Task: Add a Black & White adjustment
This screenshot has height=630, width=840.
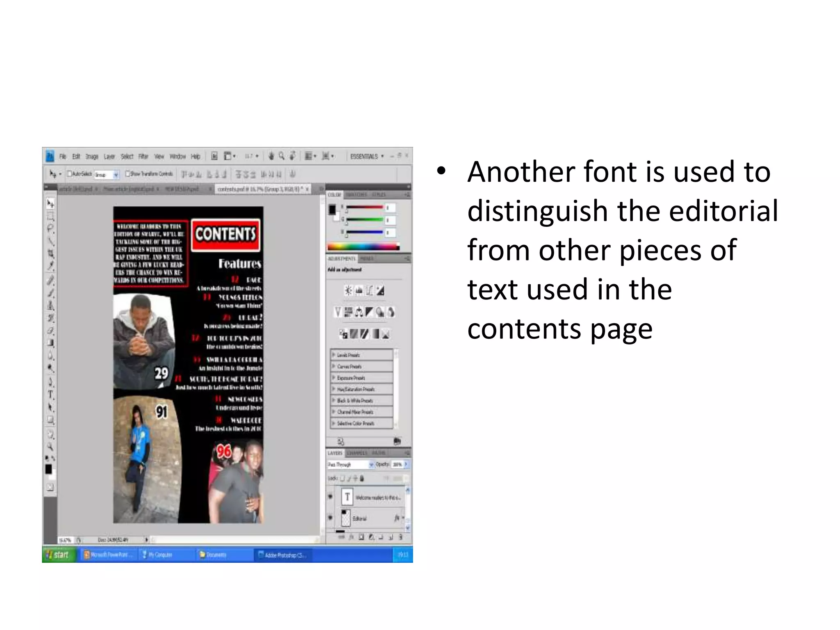Action: click(x=370, y=313)
